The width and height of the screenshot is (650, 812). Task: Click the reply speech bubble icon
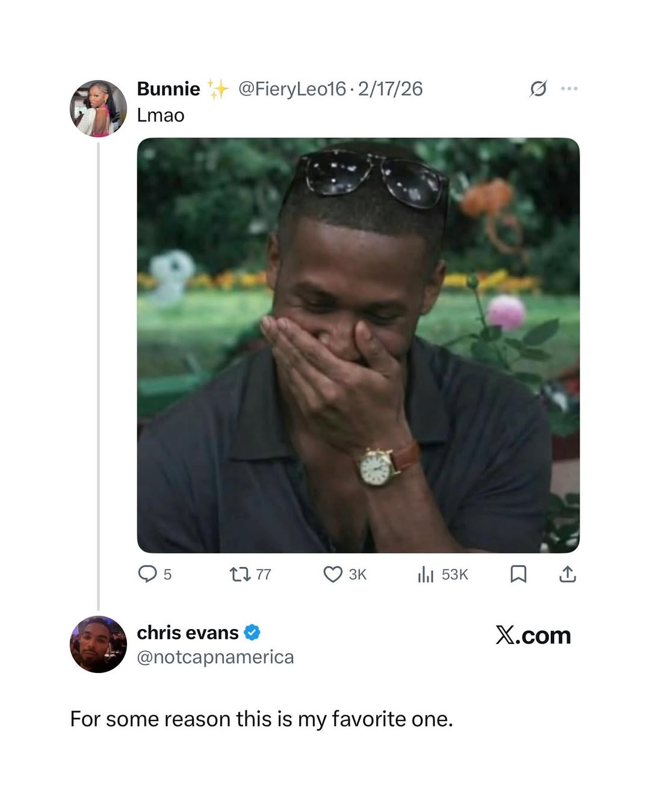[147, 574]
